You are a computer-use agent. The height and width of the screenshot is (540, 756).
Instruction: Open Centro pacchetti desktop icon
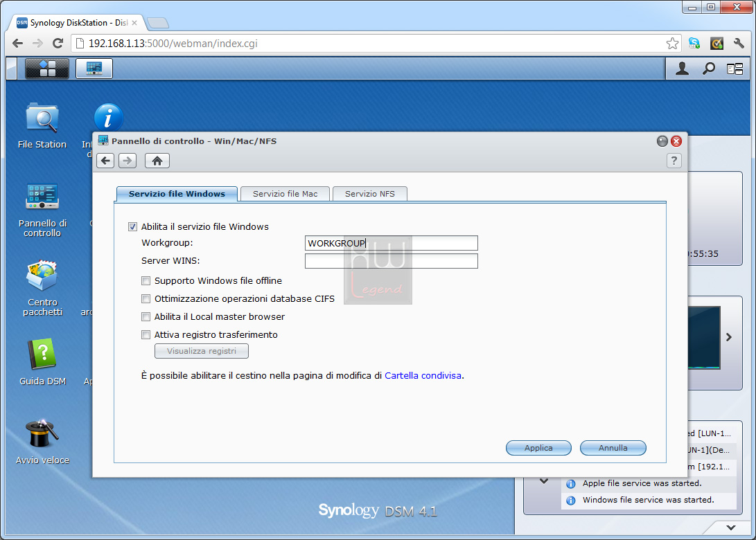click(x=42, y=288)
